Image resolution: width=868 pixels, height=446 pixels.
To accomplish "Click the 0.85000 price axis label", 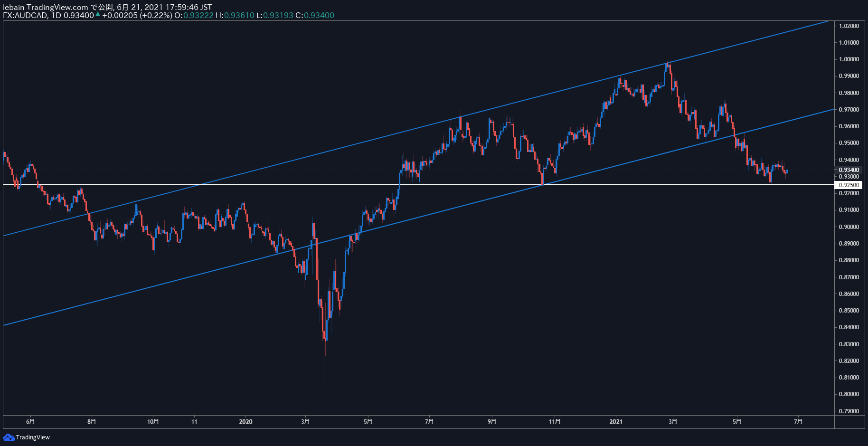I will click(x=849, y=311).
